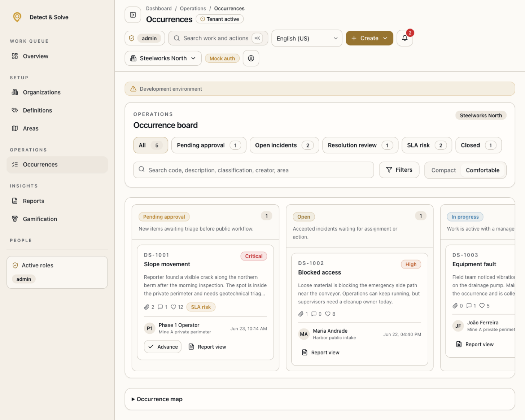
Task: Open Report view for Equipment fault
Action: click(475, 344)
